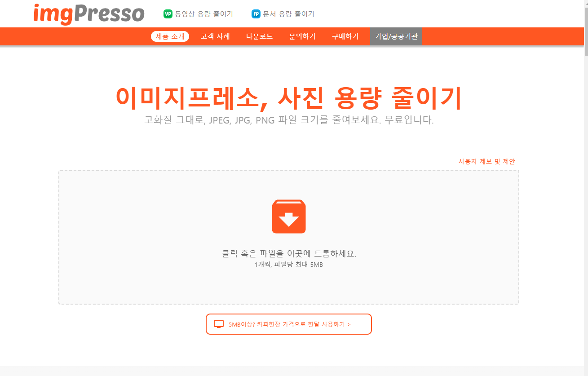Open the 문의하기 menu item
The width and height of the screenshot is (588, 376).
click(x=302, y=36)
